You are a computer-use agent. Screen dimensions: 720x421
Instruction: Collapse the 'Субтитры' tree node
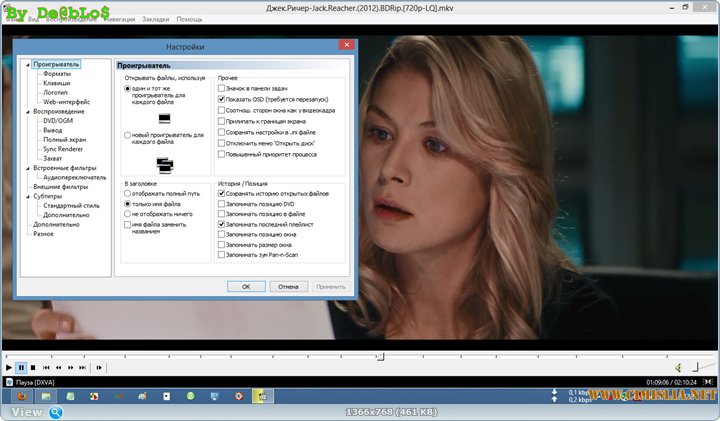(27, 196)
